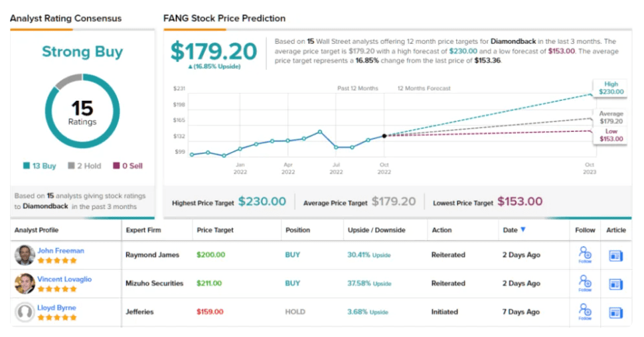Click Vincent Lovaglio's profile photo
This screenshot has width=644, height=337.
coord(25,283)
